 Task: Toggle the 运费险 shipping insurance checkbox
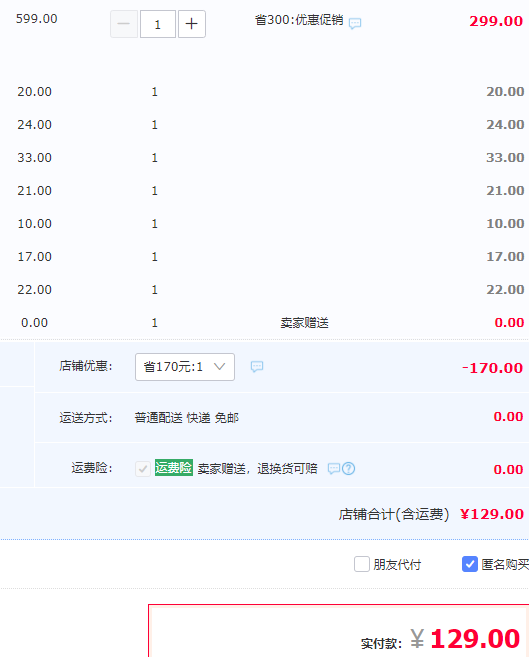143,468
